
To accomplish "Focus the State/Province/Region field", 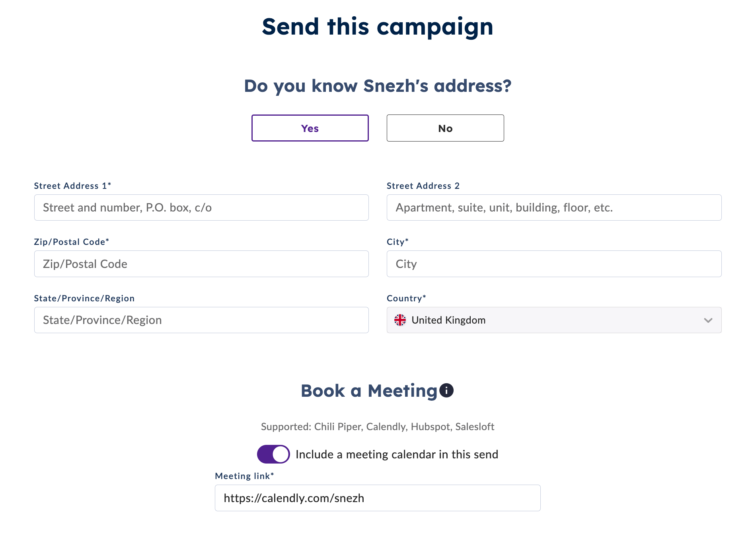I will click(201, 320).
